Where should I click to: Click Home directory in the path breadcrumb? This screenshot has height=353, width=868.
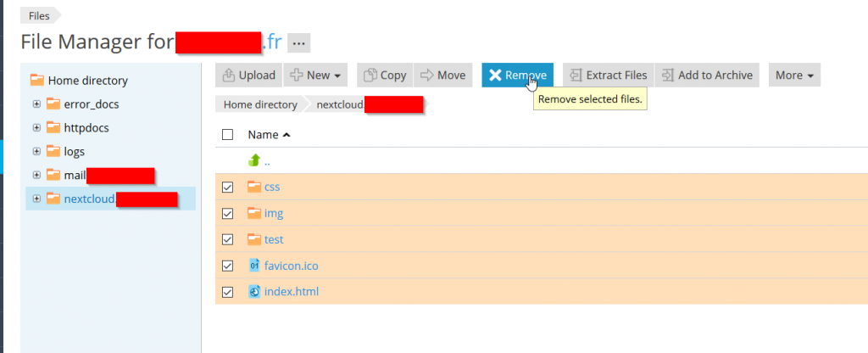(x=260, y=104)
